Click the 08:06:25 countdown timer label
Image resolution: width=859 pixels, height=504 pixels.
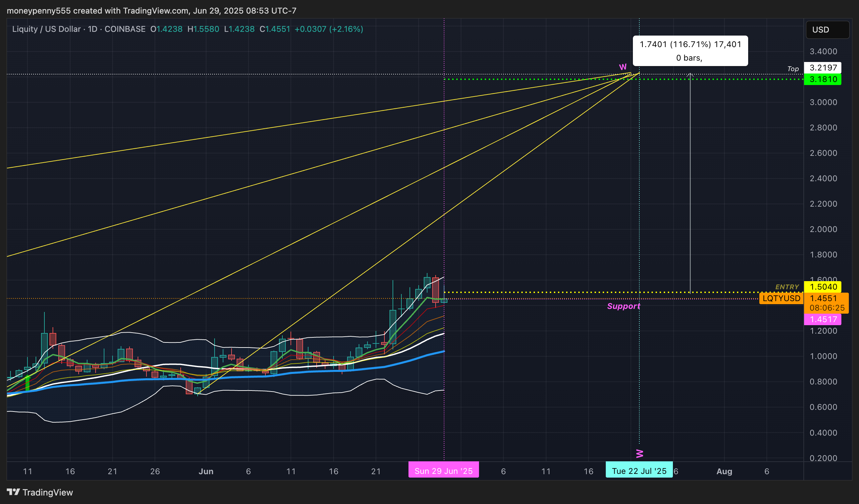pos(827,308)
